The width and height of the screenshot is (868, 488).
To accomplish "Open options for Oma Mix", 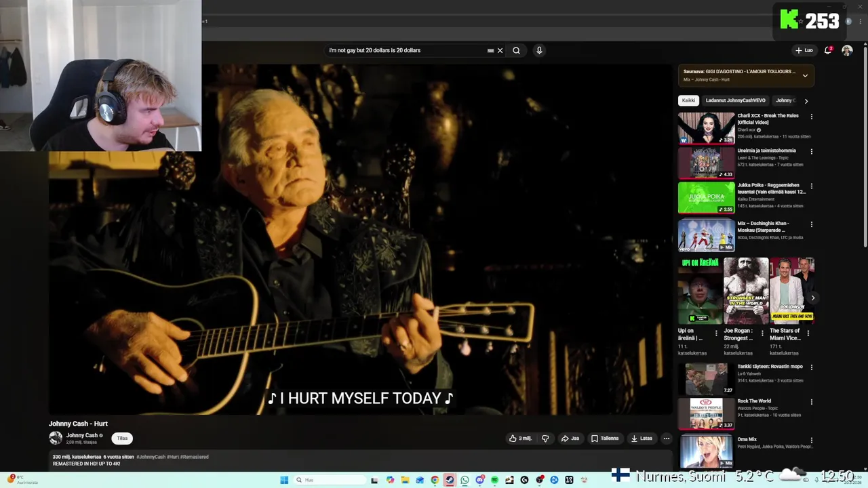I will [811, 440].
